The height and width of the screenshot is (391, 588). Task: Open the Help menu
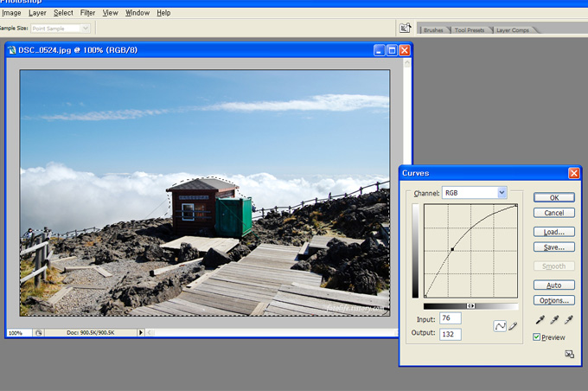tap(163, 13)
